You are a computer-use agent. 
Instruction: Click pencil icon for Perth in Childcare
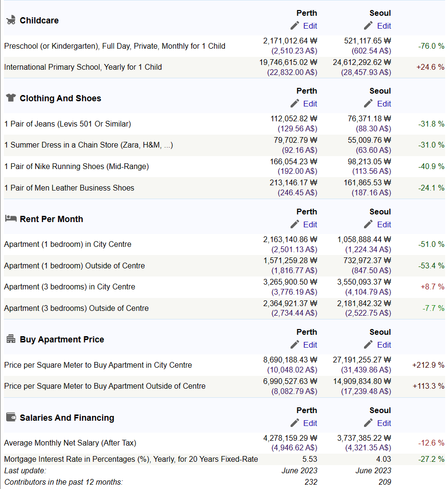pyautogui.click(x=295, y=26)
